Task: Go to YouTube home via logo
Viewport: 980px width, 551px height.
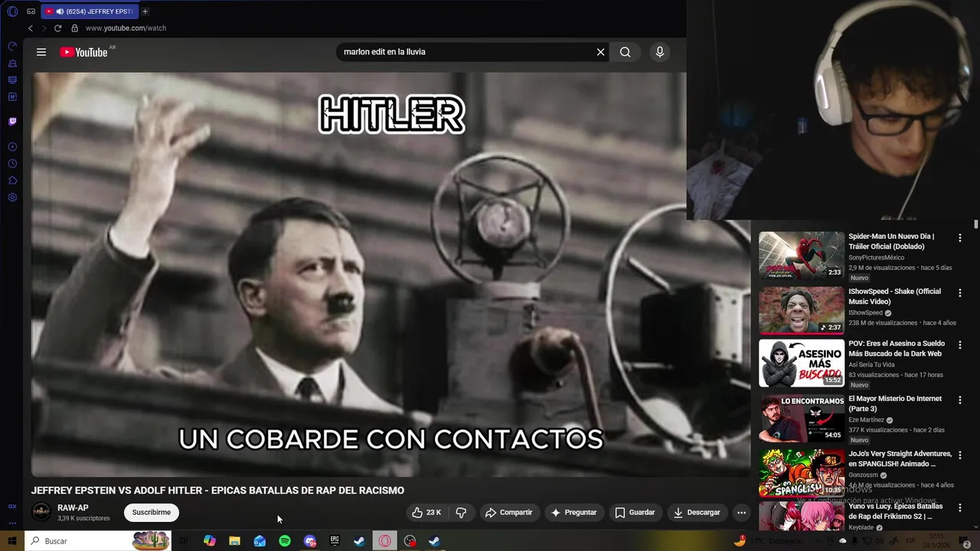Action: [83, 52]
